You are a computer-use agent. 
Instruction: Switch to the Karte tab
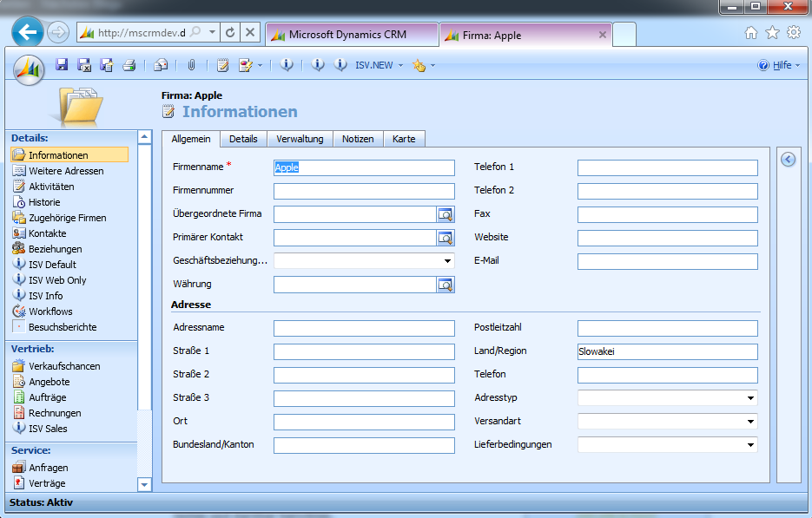click(x=404, y=139)
